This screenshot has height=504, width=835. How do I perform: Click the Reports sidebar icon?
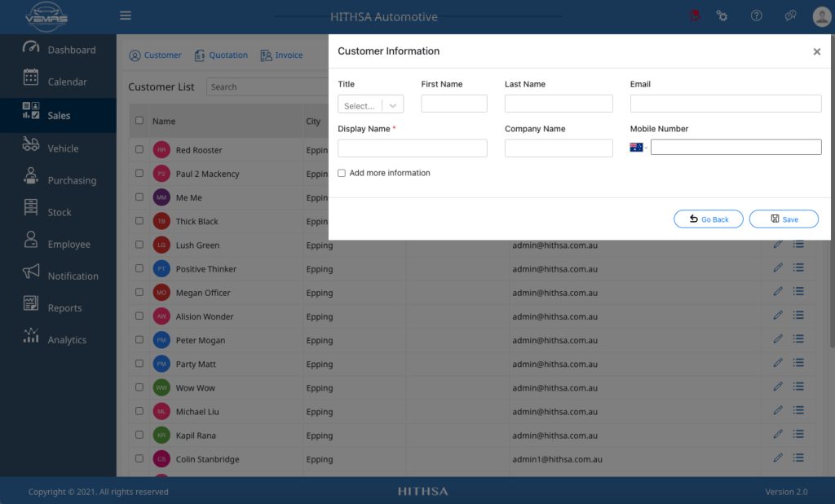tap(31, 303)
